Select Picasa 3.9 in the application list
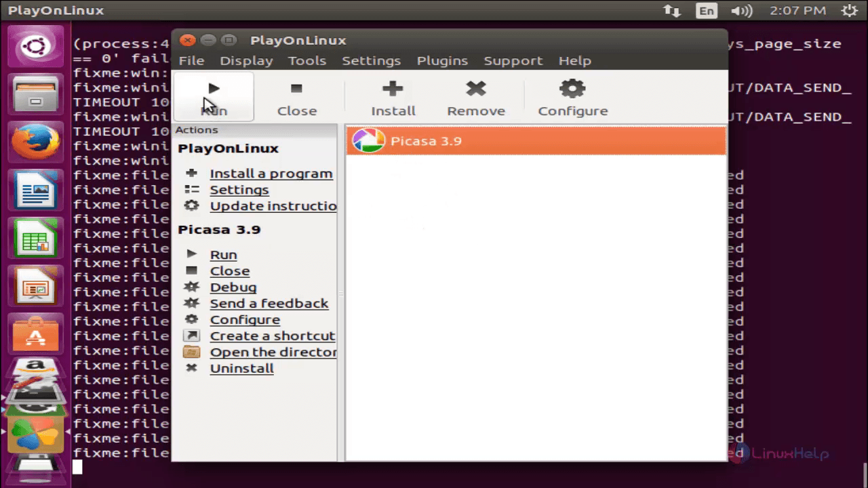Viewport: 868px width, 488px height. click(536, 141)
